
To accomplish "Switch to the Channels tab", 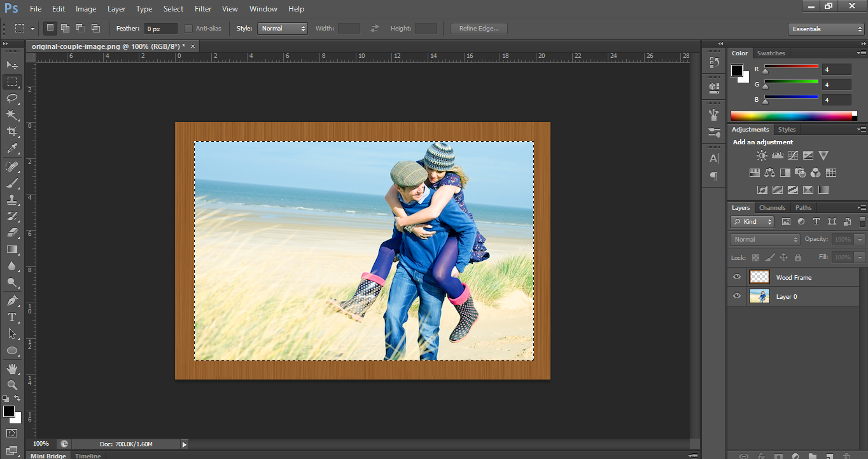I will [x=772, y=208].
